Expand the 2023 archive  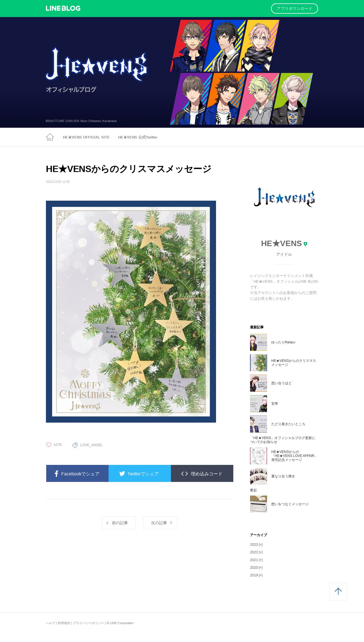click(256, 545)
